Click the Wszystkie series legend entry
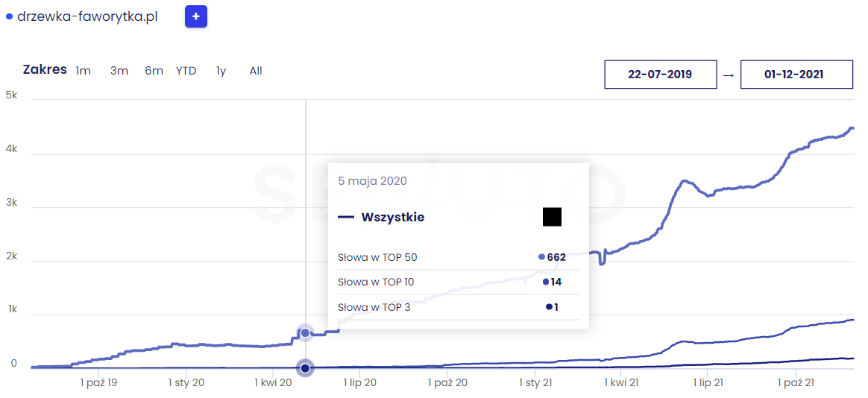The width and height of the screenshot is (868, 398). pos(381,217)
